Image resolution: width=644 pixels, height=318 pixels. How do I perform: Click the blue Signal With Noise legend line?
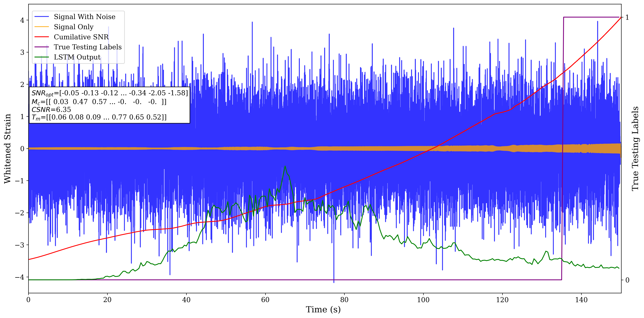point(42,17)
